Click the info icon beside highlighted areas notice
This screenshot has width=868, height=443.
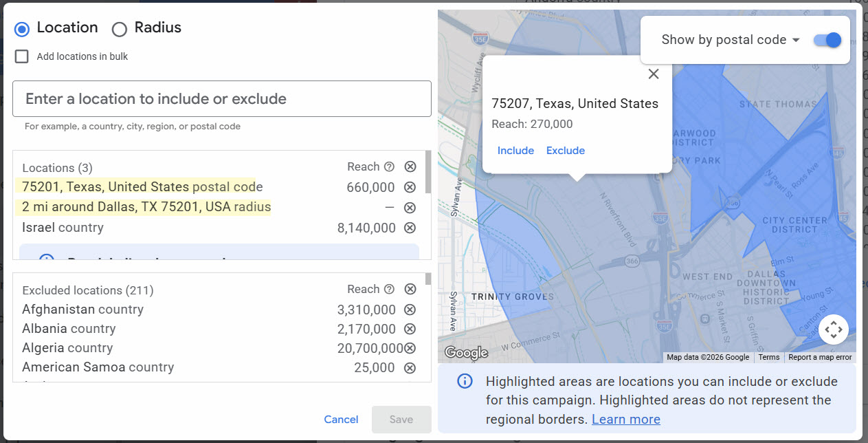point(465,381)
